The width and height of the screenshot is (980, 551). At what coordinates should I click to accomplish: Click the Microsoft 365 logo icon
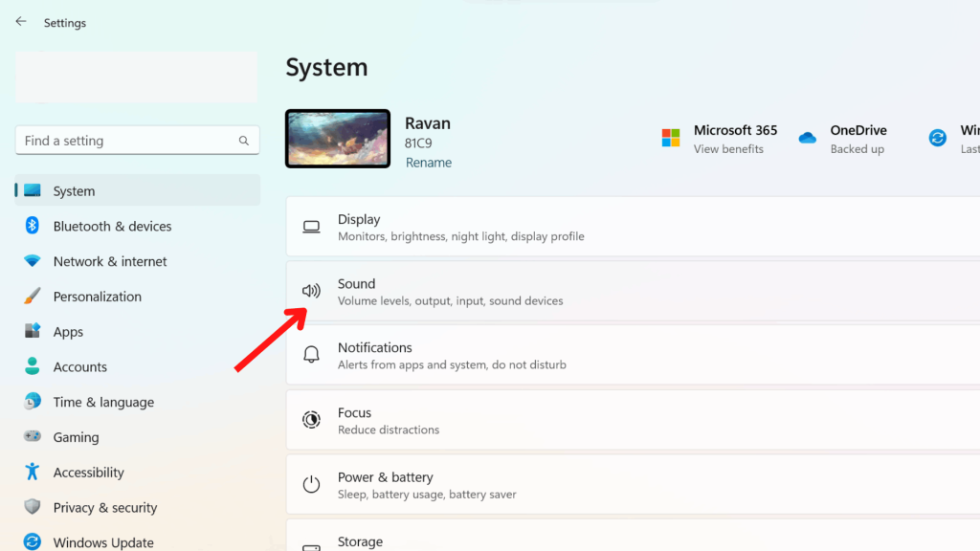[x=671, y=138]
